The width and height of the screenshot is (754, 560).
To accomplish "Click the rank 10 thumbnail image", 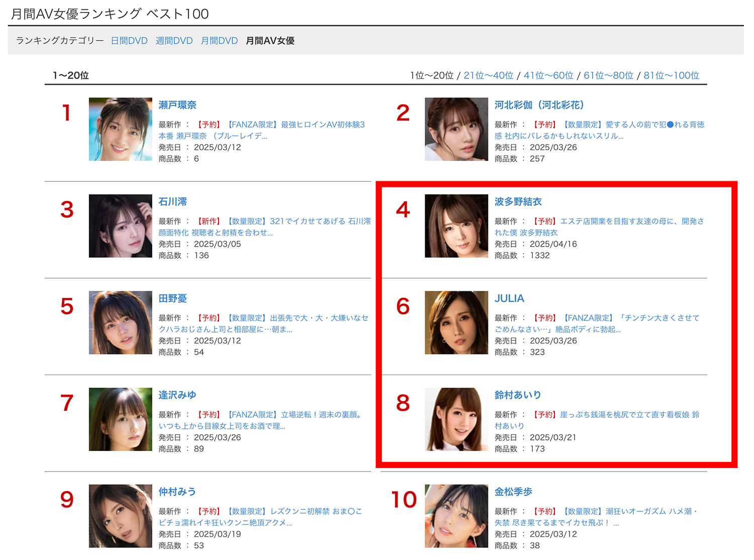I will [x=456, y=516].
